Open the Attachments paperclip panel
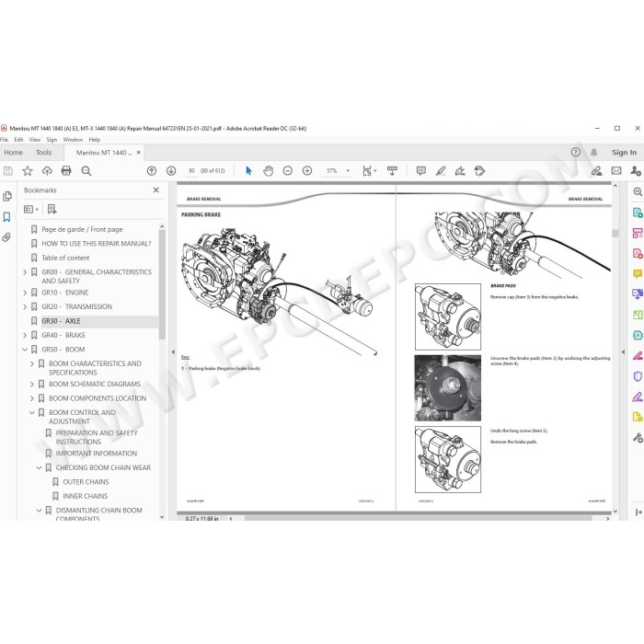644x644 pixels. click(x=6, y=237)
